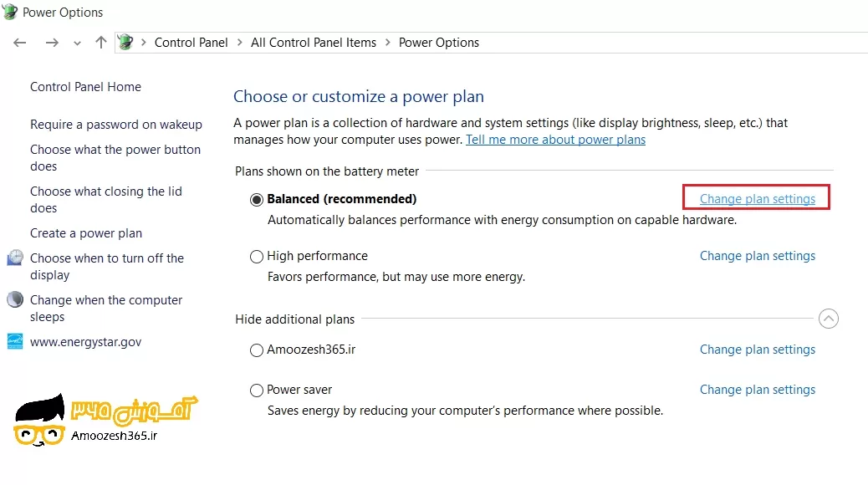This screenshot has width=868, height=485.
Task: Open Change plan settings for Balanced plan
Action: coord(756,198)
